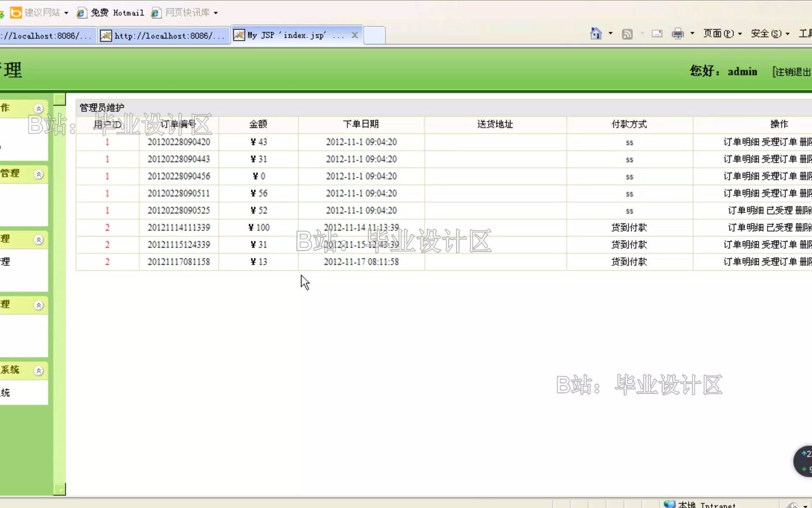Open the Print dropdown arrow
The height and width of the screenshot is (508, 812).
(x=692, y=34)
